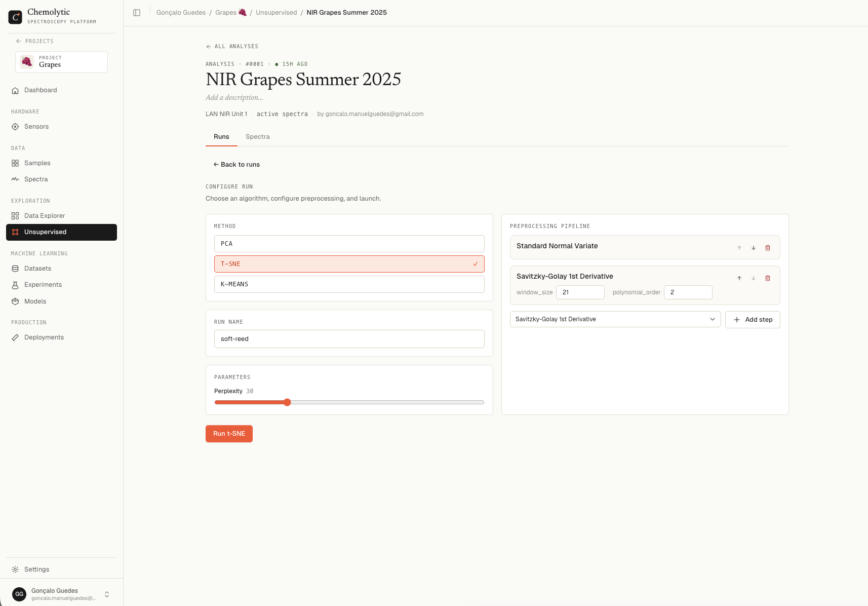Move Standard Normal Variate step down
This screenshot has height=606, width=868.
754,248
